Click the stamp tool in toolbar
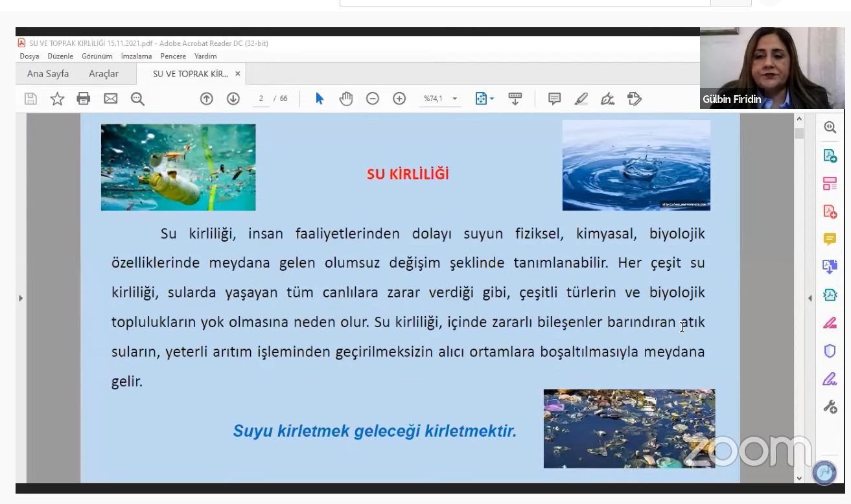 635,98
